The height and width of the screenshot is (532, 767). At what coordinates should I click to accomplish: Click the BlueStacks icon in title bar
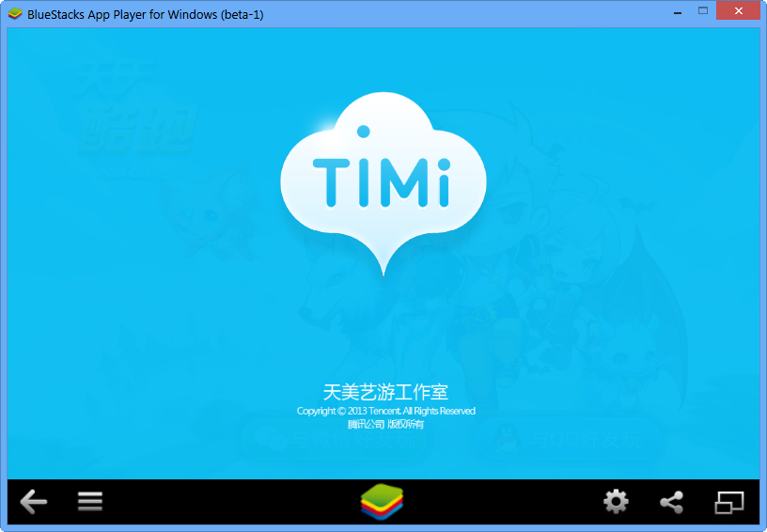click(x=15, y=14)
